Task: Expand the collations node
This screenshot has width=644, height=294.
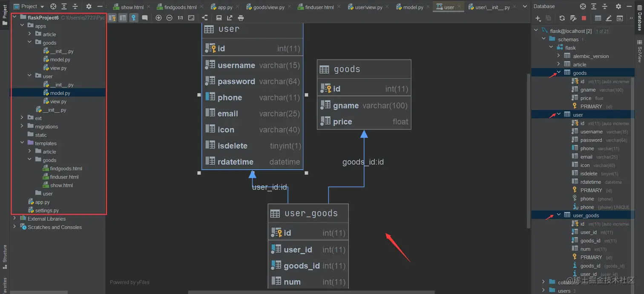Action: (x=543, y=282)
